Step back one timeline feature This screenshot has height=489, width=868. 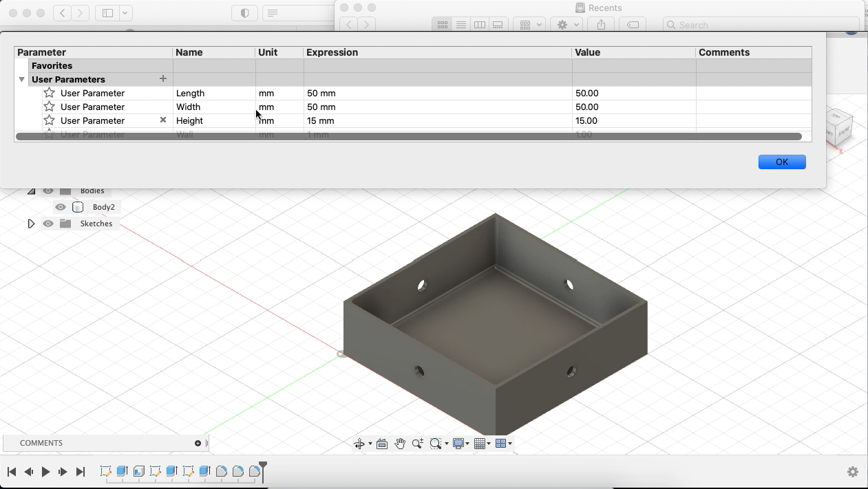pos(29,472)
